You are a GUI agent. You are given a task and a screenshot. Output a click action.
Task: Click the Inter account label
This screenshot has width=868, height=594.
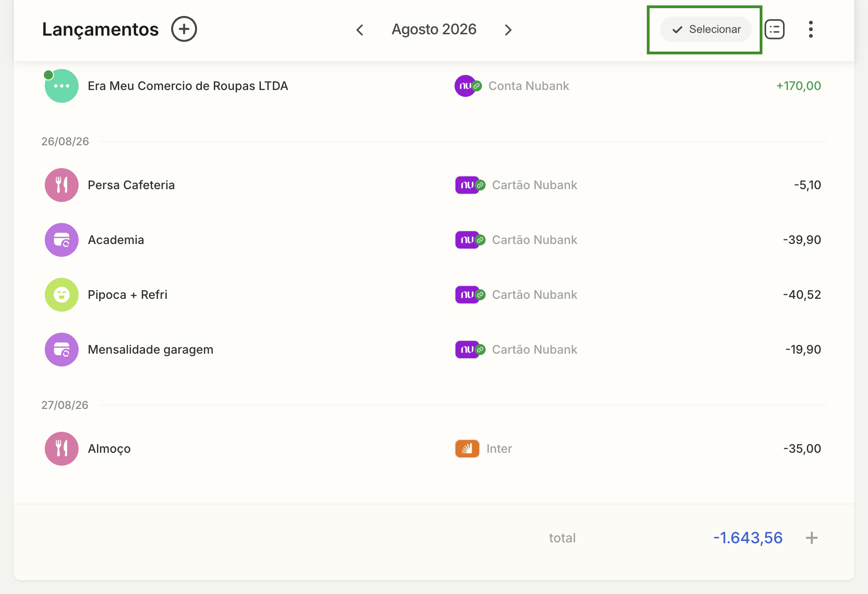click(x=499, y=449)
